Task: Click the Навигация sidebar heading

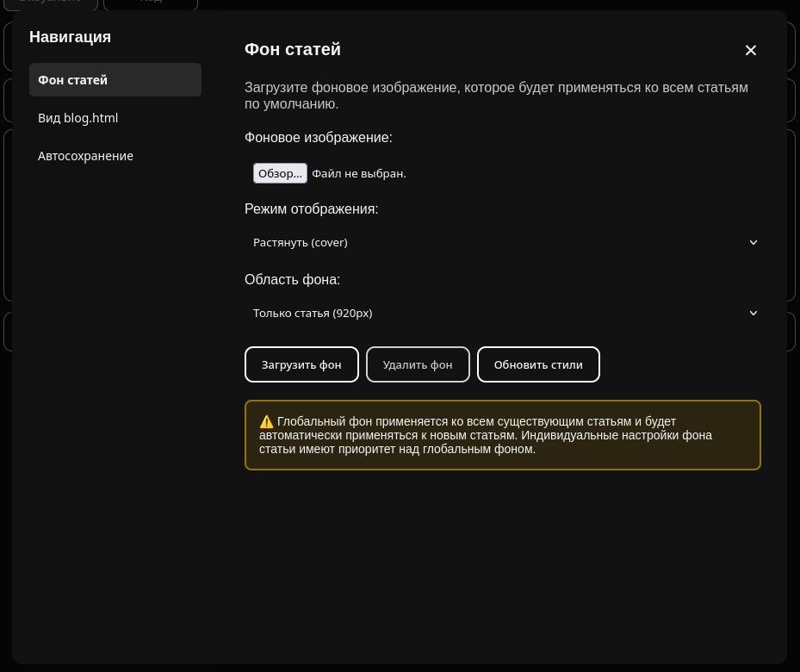Action: point(70,37)
